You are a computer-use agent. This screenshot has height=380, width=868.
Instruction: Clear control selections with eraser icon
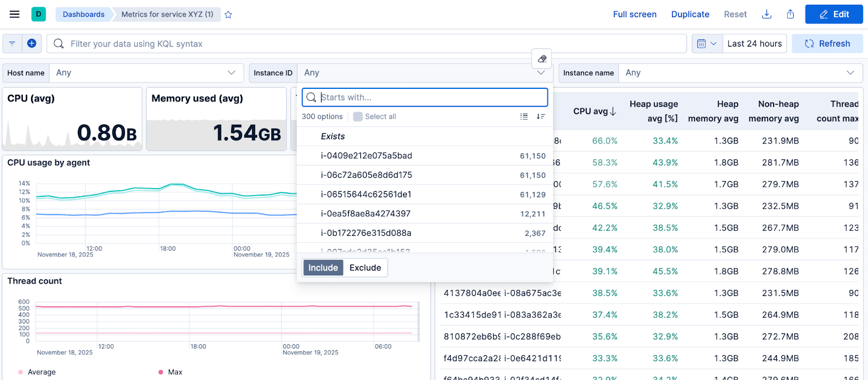pyautogui.click(x=541, y=59)
